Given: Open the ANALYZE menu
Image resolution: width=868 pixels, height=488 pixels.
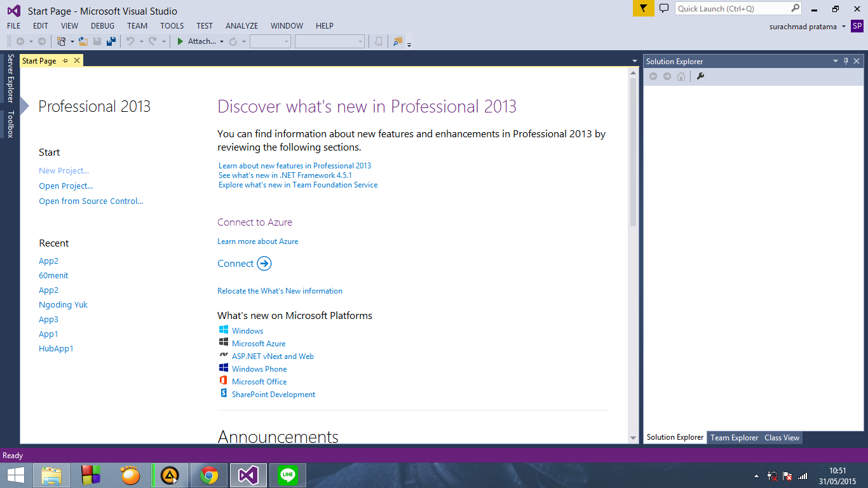Looking at the screenshot, I should [241, 26].
